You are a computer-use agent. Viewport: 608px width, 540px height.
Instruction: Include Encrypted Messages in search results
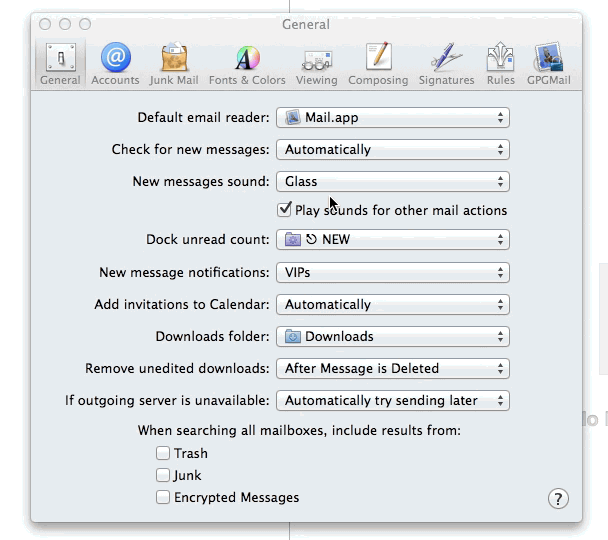(x=163, y=497)
